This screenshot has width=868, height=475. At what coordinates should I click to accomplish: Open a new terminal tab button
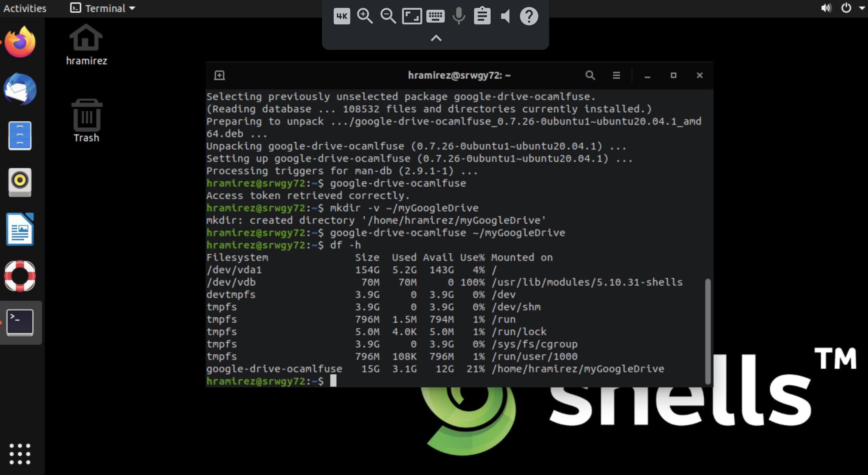click(219, 75)
